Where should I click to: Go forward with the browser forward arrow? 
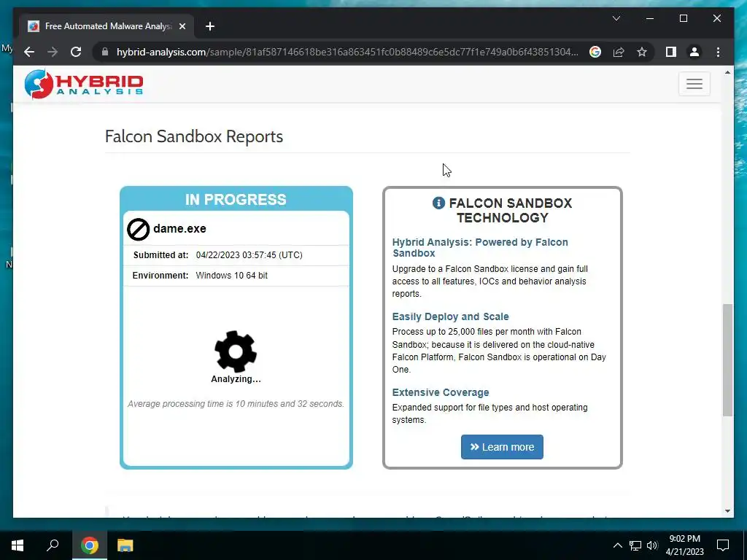53,52
